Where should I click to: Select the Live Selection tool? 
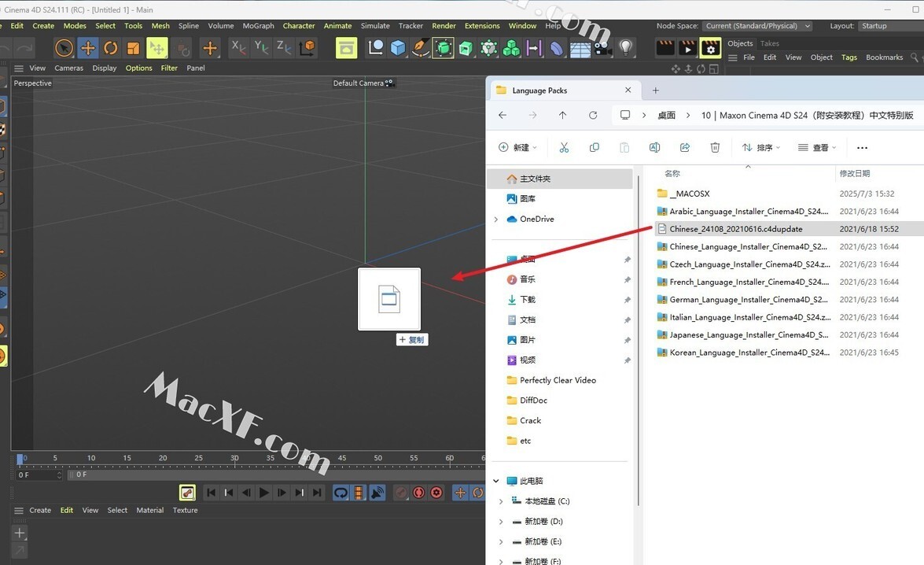(64, 48)
